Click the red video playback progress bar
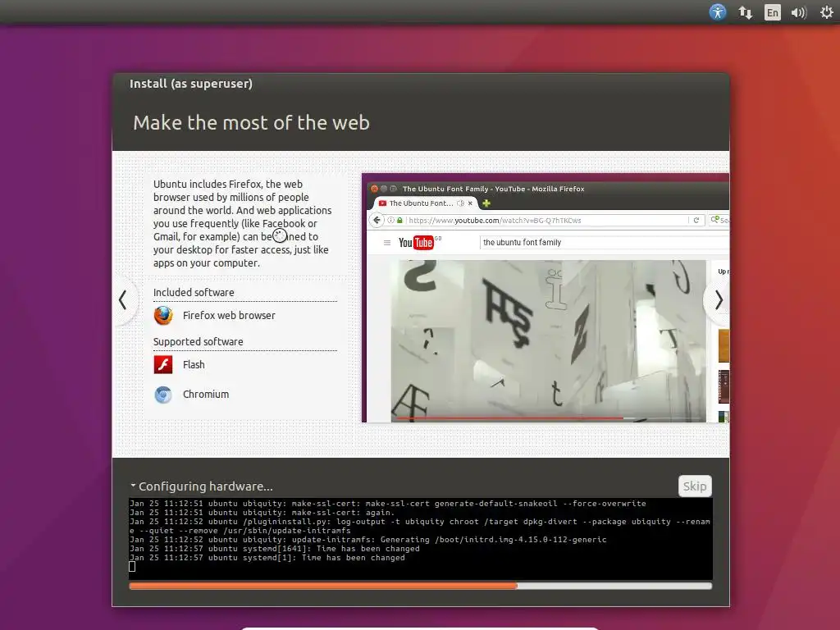This screenshot has height=630, width=840. pos(509,418)
